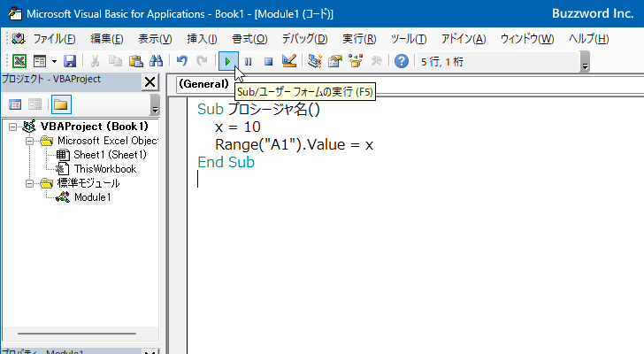The height and width of the screenshot is (354, 644).
Task: Open the アドイン(A) menu
Action: (x=464, y=39)
